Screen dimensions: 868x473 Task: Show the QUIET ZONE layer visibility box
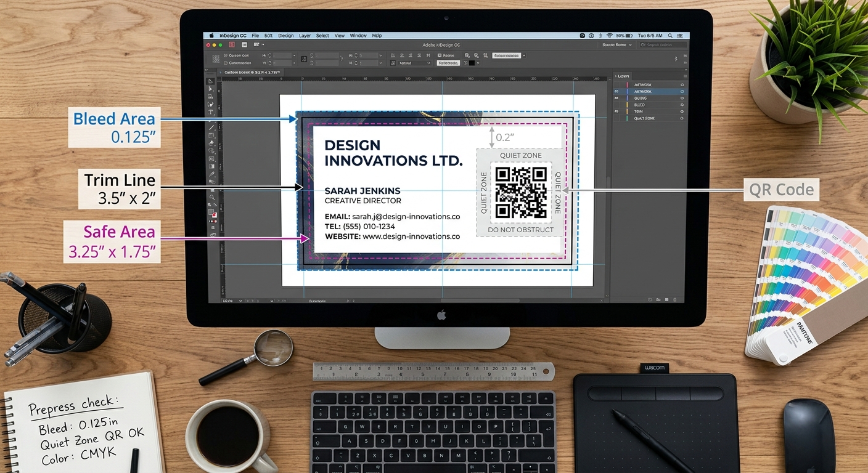616,118
